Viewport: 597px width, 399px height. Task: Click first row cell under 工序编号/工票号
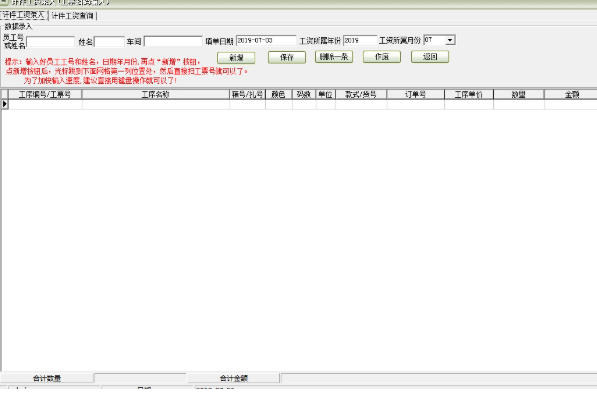click(x=45, y=104)
